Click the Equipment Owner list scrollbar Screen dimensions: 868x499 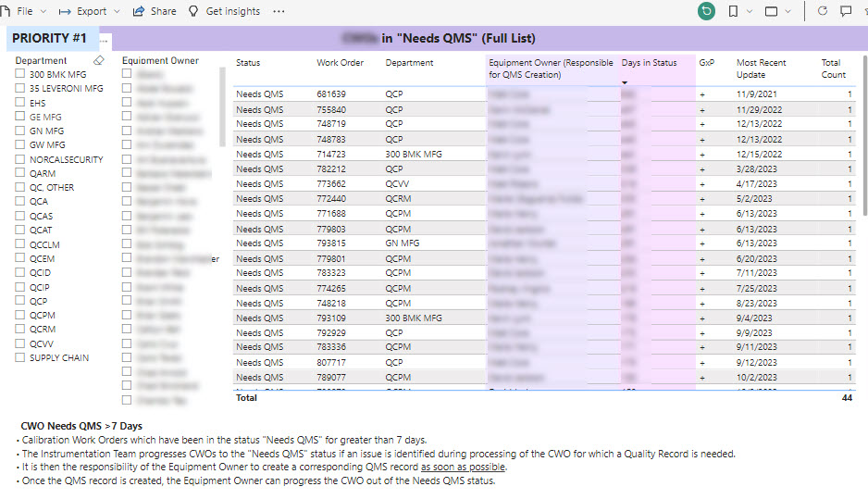click(x=222, y=106)
